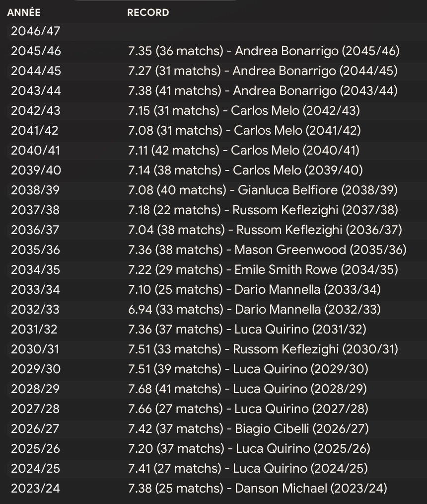Select the 2032/33 year cell
The height and width of the screenshot is (504, 427).
pyautogui.click(x=35, y=310)
